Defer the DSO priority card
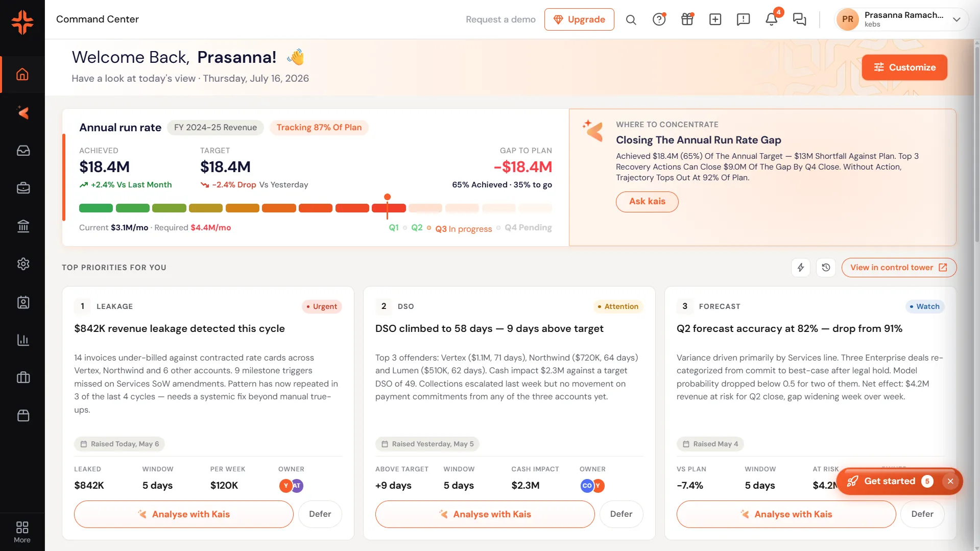 click(x=621, y=514)
